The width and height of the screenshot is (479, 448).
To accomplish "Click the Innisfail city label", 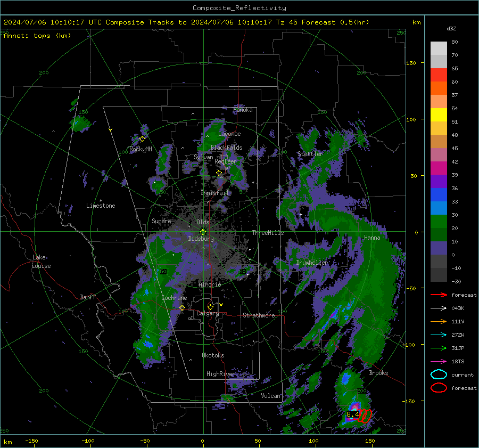I will click(x=214, y=193).
